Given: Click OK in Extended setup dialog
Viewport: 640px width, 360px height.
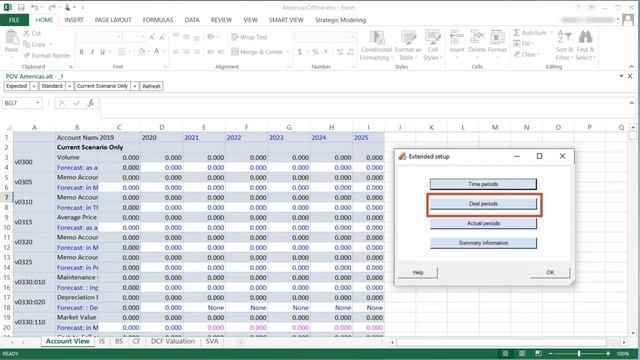Looking at the screenshot, I should [550, 272].
